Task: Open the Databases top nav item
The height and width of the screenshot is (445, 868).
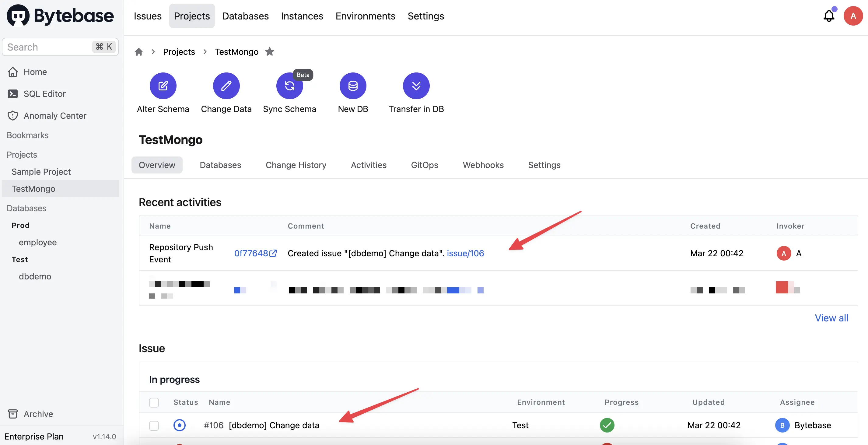Action: [245, 16]
